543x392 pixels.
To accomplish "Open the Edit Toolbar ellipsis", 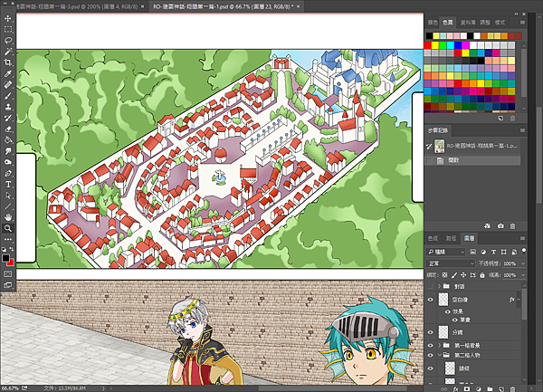I will [8, 239].
